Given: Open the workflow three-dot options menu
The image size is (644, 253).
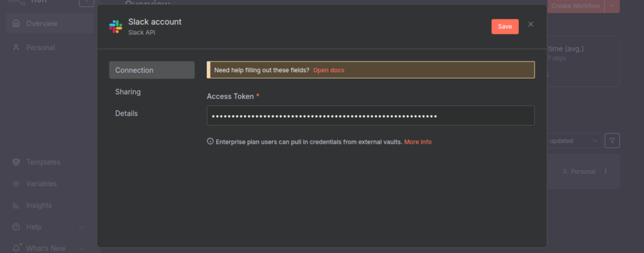Looking at the screenshot, I should (606, 171).
